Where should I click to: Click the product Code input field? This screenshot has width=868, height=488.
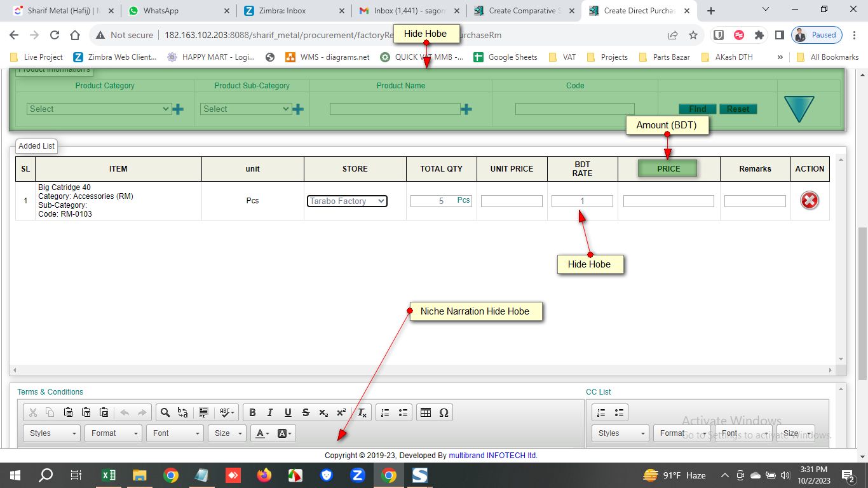pos(575,109)
